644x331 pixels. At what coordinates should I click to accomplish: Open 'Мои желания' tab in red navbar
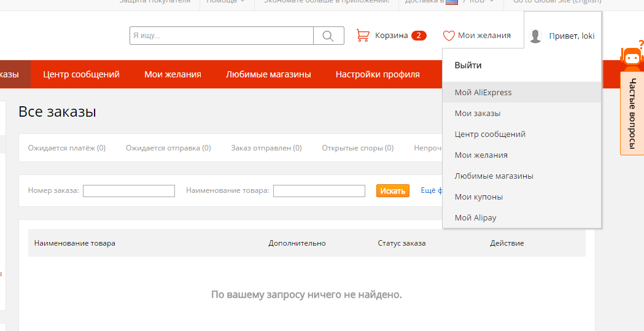click(x=173, y=74)
